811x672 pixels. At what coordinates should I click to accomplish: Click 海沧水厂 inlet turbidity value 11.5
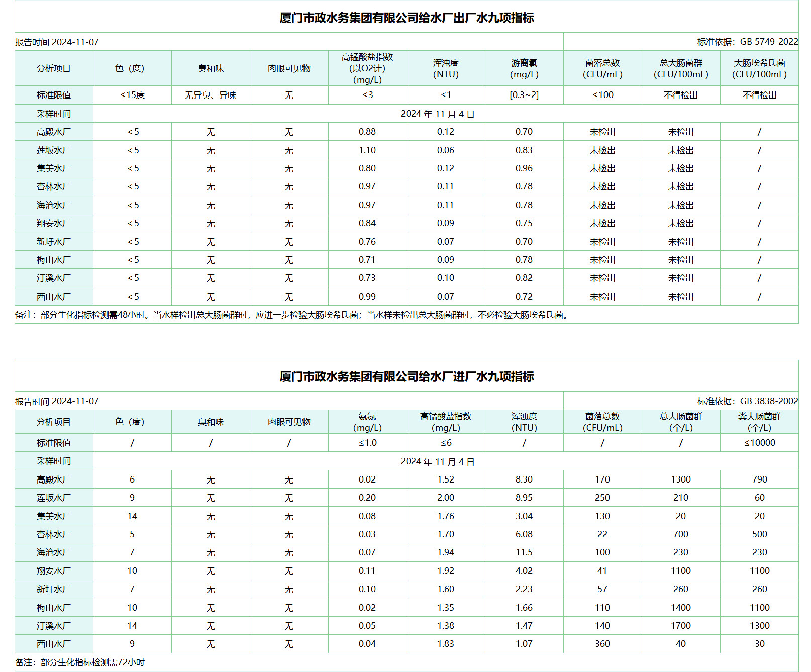coord(524,552)
